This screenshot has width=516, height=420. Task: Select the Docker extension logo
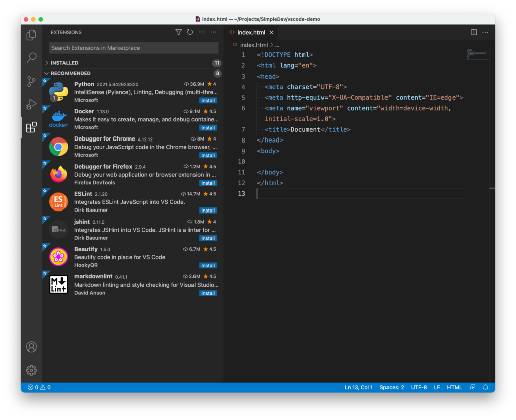[x=58, y=119]
